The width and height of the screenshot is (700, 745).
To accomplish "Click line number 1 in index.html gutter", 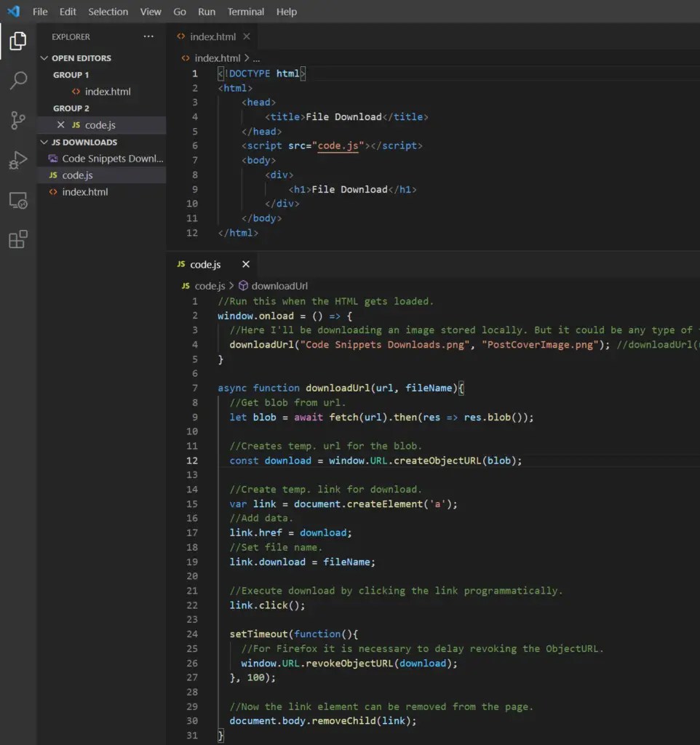I will (x=195, y=73).
